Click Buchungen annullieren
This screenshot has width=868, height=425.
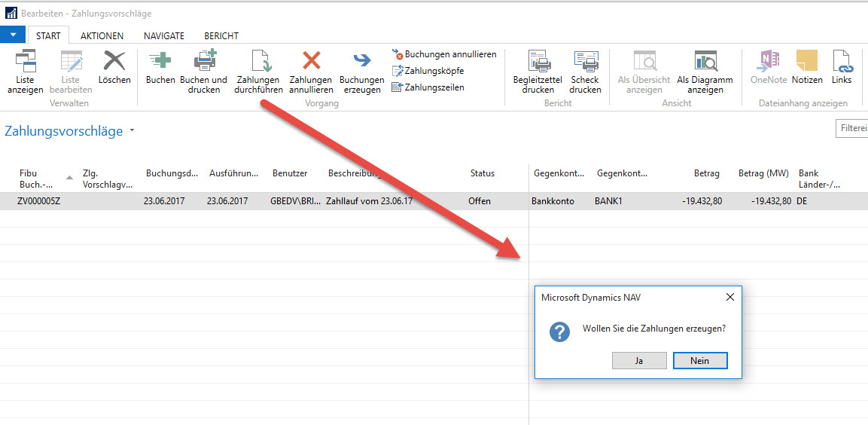click(444, 54)
